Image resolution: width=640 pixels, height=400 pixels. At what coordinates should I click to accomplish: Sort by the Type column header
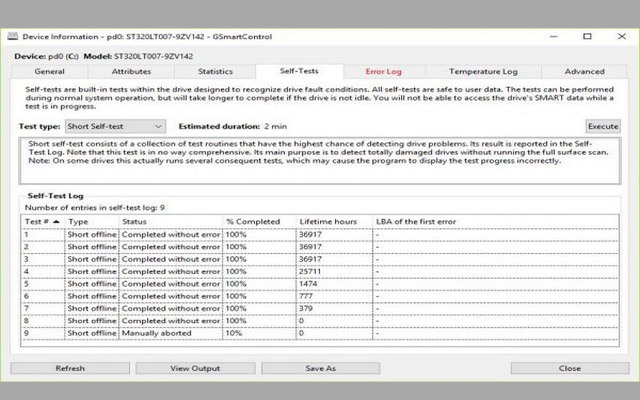tap(92, 222)
